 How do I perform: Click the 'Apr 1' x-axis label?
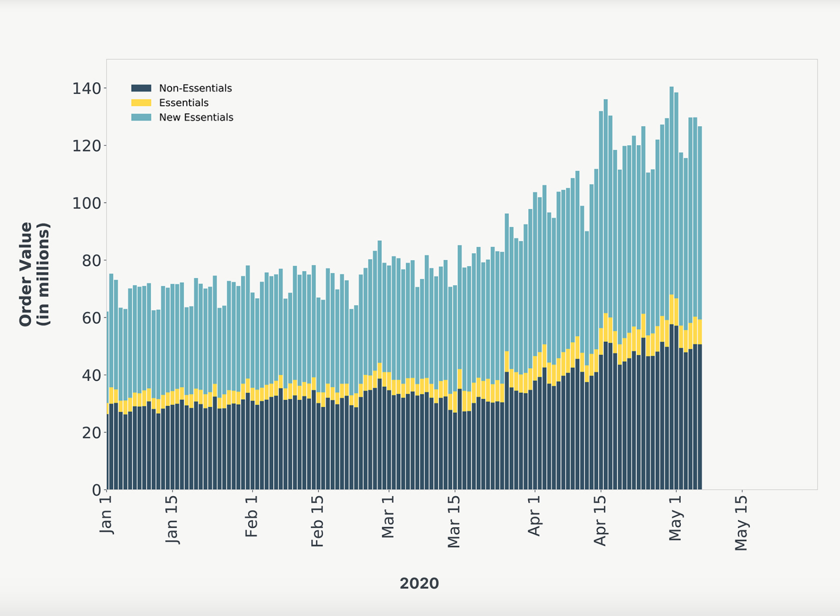coord(534,515)
